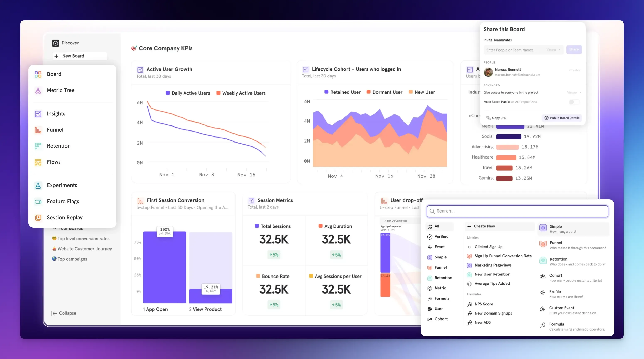Select the Funnel icon in the sidebar
The image size is (644, 359).
(38, 130)
